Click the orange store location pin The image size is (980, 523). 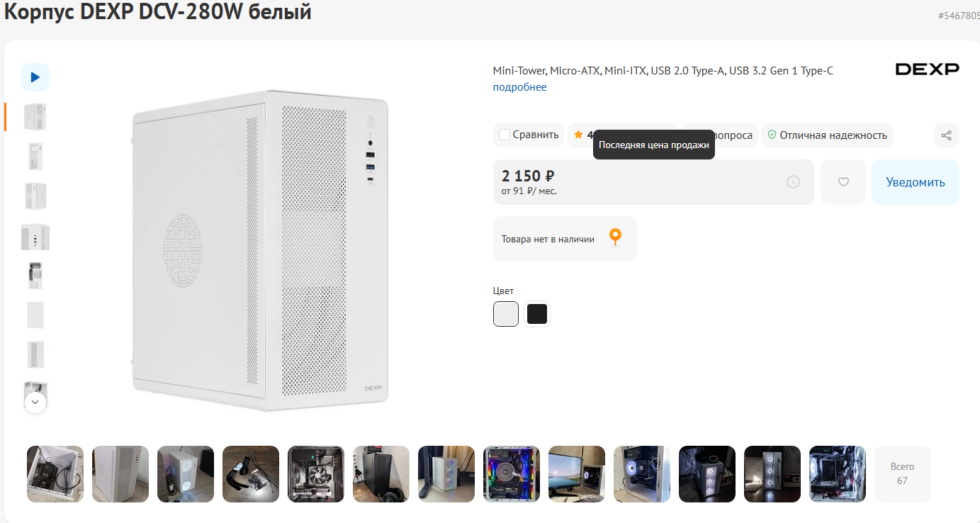point(615,237)
